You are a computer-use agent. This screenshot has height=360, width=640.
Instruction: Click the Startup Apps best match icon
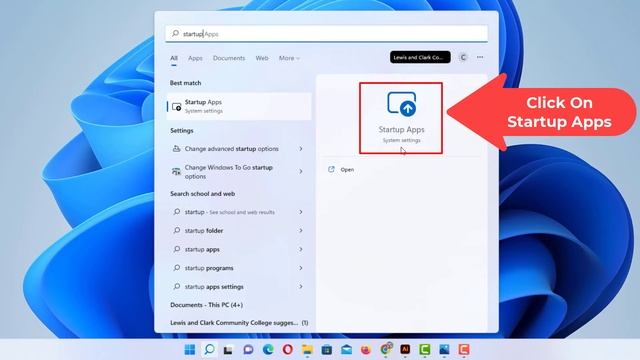point(177,107)
